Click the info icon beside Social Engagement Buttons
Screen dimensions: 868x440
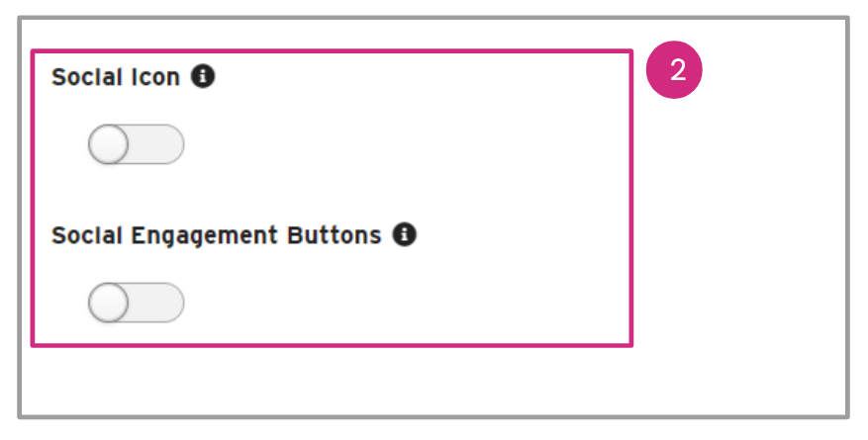click(x=404, y=234)
